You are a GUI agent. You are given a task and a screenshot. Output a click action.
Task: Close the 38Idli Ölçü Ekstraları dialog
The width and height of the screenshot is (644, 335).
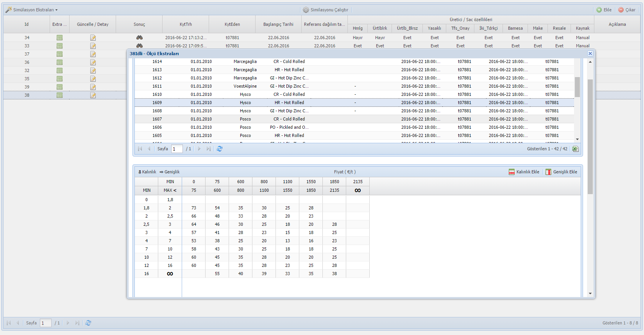[x=590, y=54]
